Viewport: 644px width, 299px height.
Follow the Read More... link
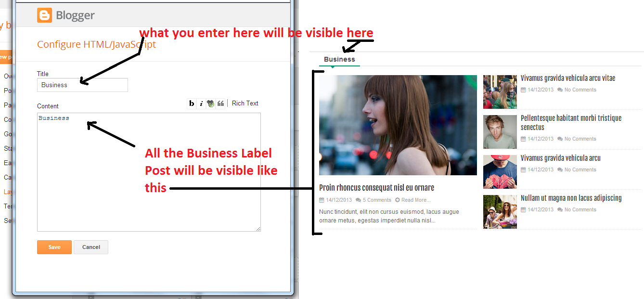[416, 200]
